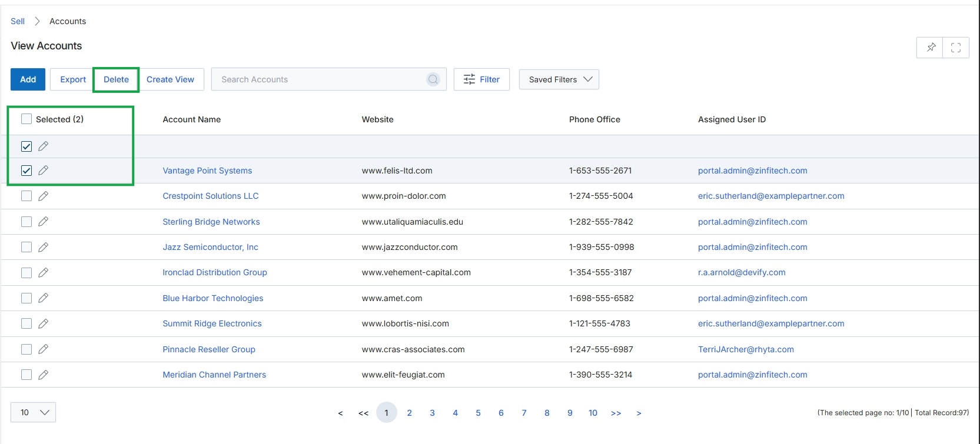Check the Blue Harbor Technologies checkbox

click(26, 298)
